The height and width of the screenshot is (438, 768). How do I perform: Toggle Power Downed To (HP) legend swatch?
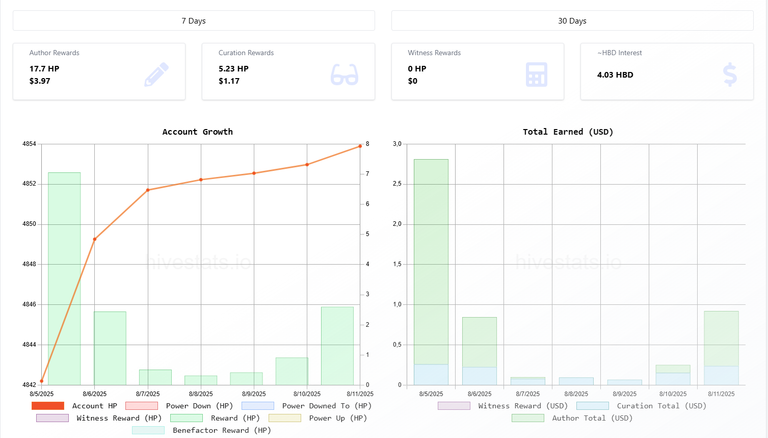[x=258, y=406]
